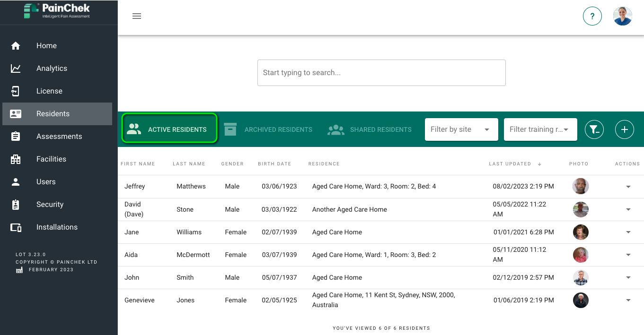Click the Analytics line chart icon
The image size is (644, 335).
pyautogui.click(x=16, y=69)
